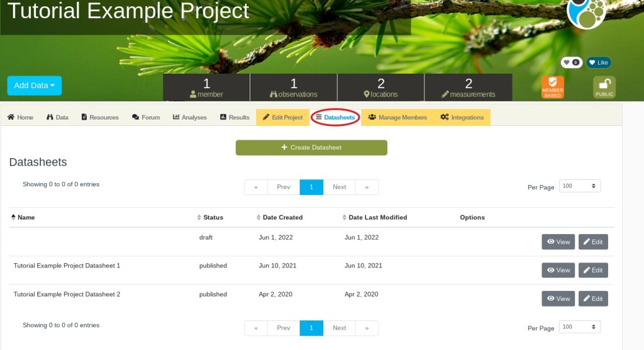This screenshot has height=350, width=644.
Task: Expand the bottom Per Page selector
Action: [x=579, y=327]
